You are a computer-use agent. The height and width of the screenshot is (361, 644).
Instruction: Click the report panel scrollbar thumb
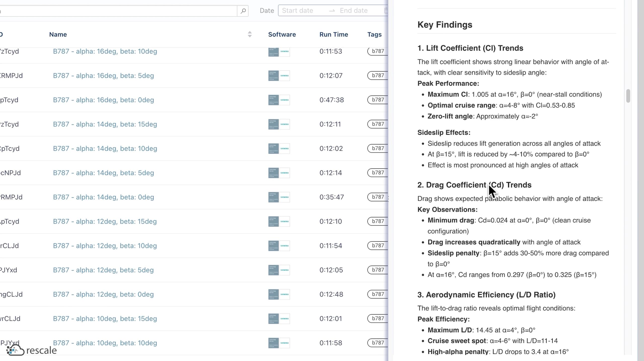(628, 96)
